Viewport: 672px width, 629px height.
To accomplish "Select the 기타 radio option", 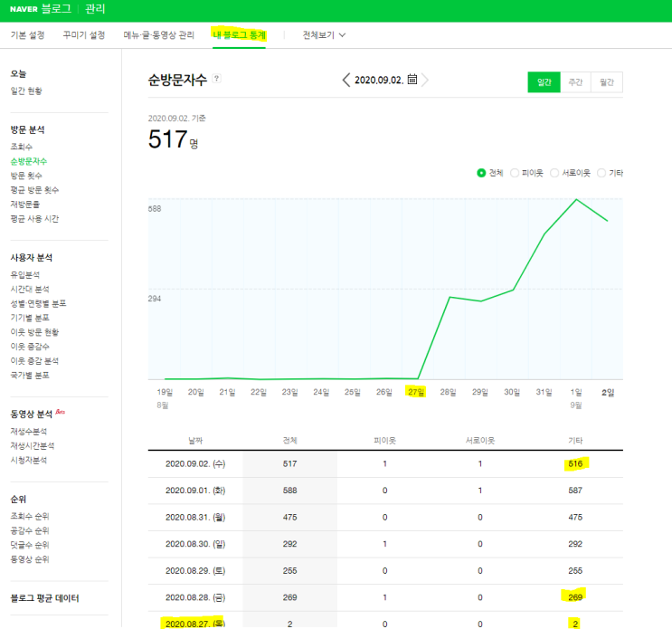I will click(601, 173).
